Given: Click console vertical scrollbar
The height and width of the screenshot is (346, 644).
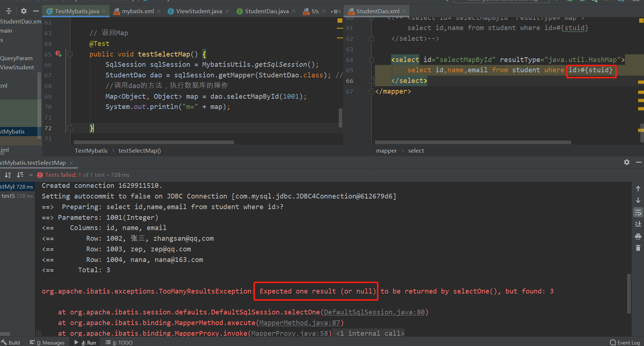Looking at the screenshot, I should [x=629, y=294].
